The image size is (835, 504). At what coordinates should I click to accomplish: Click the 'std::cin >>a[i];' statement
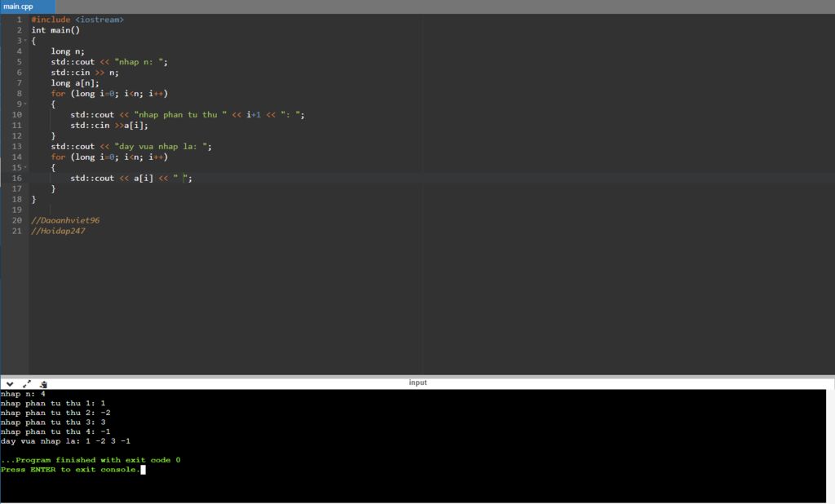(109, 126)
